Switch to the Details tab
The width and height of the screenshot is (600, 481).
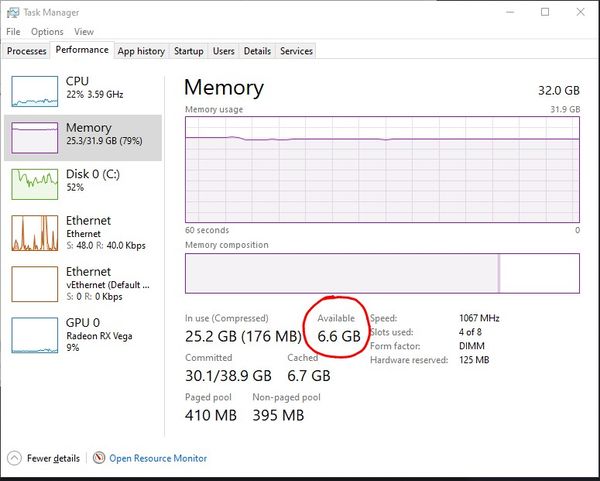(x=257, y=51)
